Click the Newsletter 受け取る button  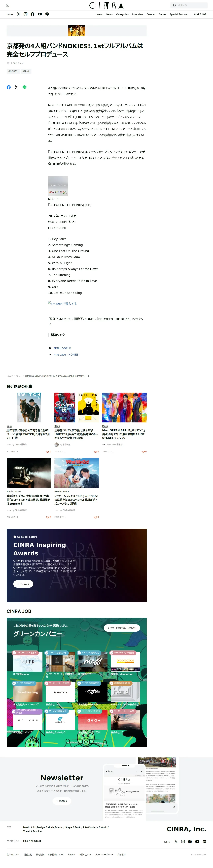62,801
